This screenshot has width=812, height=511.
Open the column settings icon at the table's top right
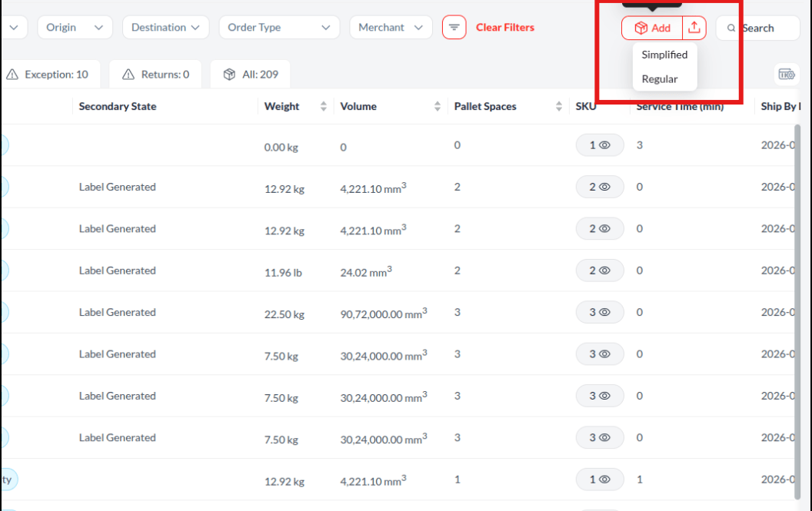pos(787,75)
